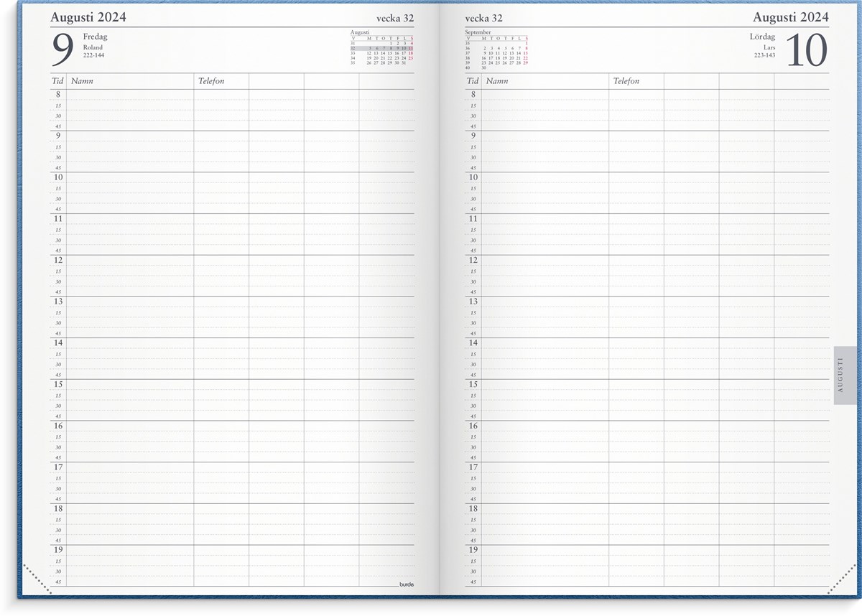The height and width of the screenshot is (616, 862).
Task: Click the perforated corner on the left page
Action: click(37, 580)
